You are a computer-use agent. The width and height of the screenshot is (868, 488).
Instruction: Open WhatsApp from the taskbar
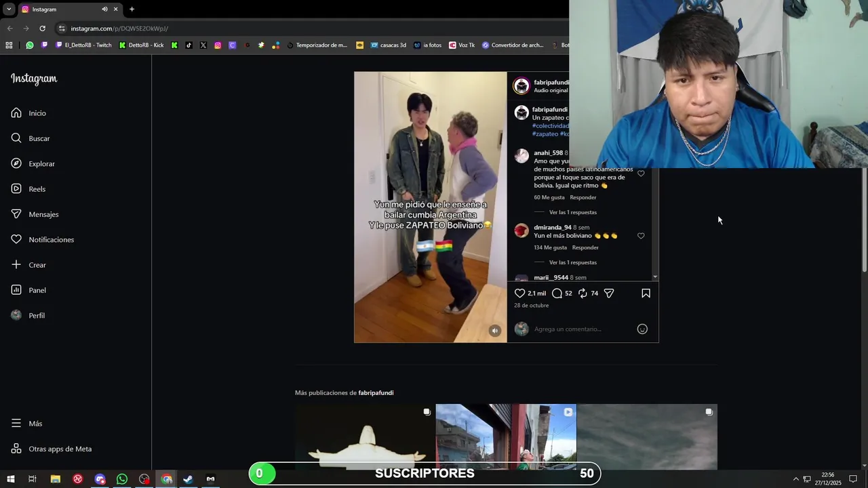click(x=122, y=479)
